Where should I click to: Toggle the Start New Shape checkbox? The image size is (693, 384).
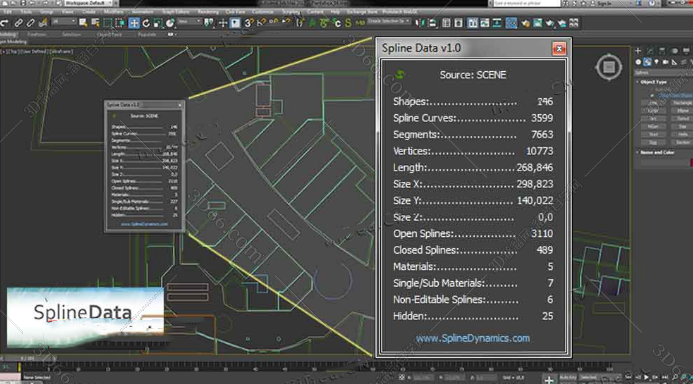click(x=652, y=95)
